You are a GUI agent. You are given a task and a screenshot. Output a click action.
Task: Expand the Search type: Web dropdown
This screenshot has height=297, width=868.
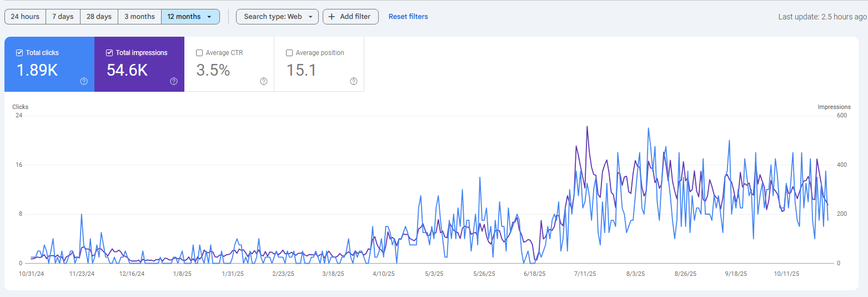click(277, 17)
